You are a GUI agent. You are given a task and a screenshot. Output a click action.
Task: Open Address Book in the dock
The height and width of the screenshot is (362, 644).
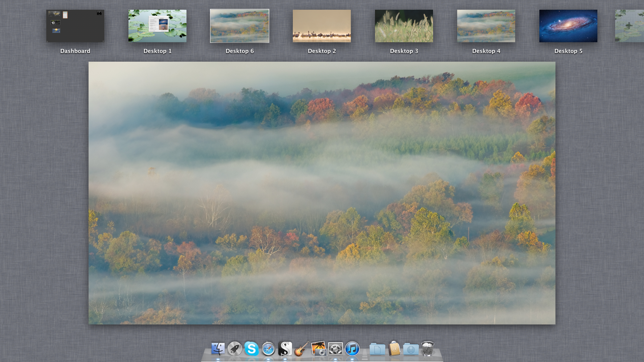coord(394,349)
